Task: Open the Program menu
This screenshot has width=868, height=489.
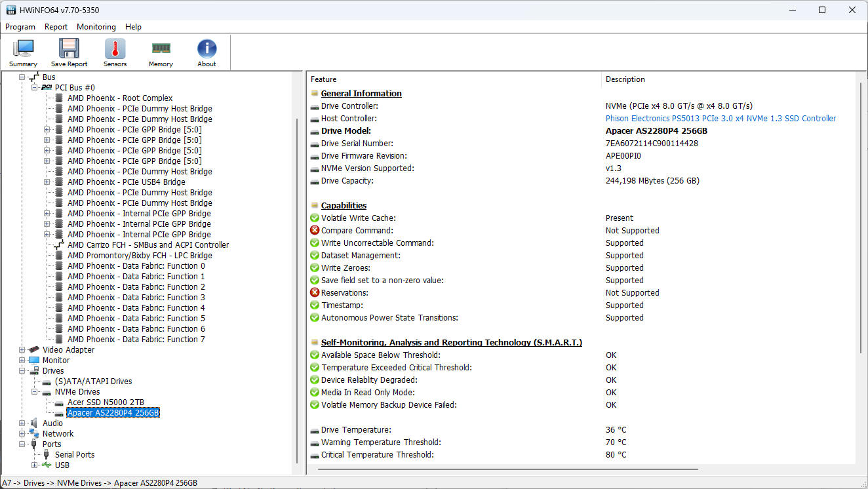Action: 20,27
